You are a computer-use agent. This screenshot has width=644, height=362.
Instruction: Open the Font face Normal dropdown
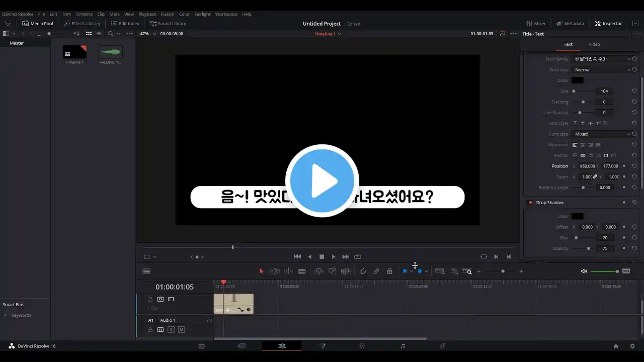[x=602, y=70]
